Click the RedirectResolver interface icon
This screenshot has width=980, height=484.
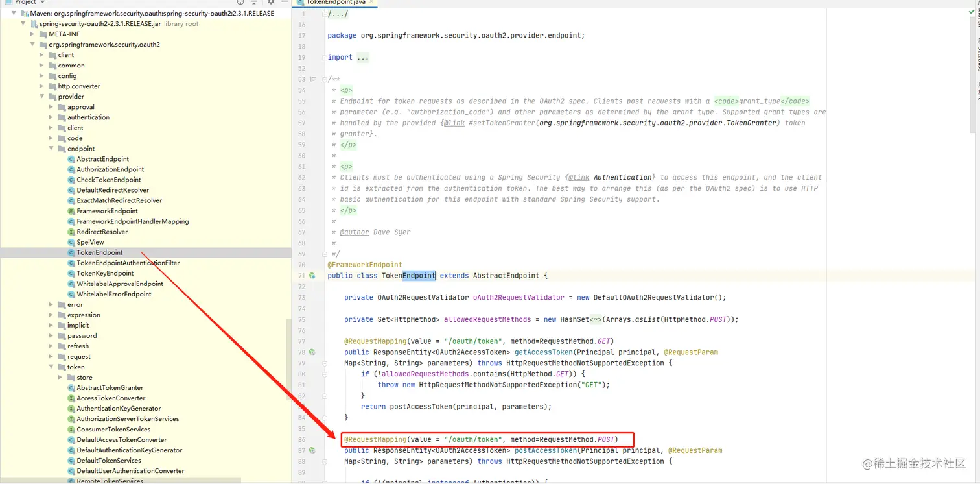[x=71, y=232]
